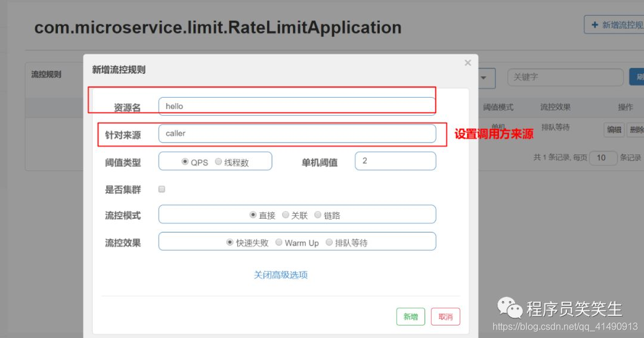
Task: Click into the 资源名 field containing hello
Action: pos(297,106)
